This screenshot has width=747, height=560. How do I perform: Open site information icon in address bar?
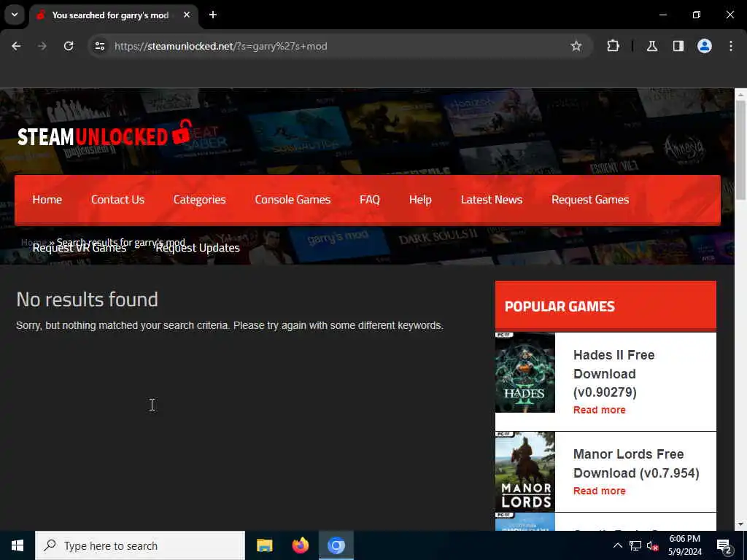click(99, 46)
